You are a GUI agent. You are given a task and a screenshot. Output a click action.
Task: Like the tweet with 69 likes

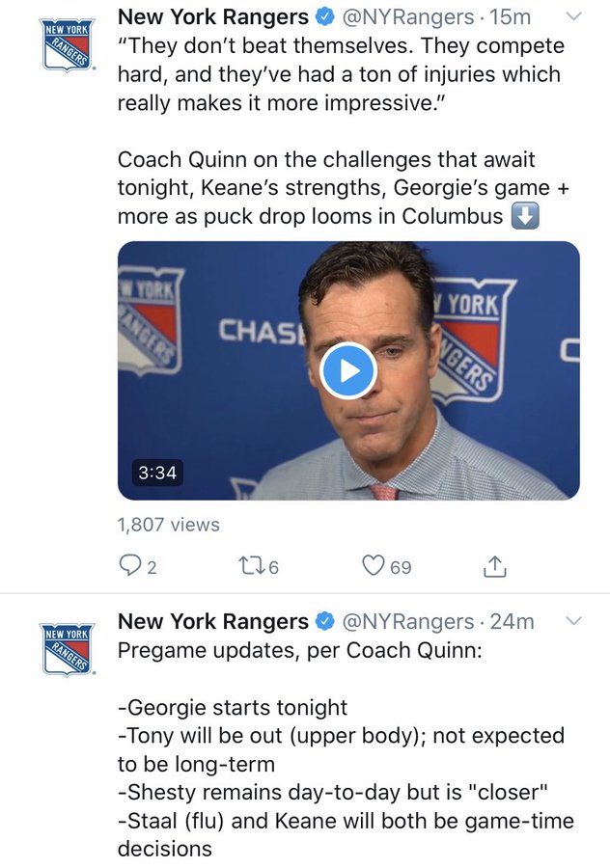click(x=386, y=566)
